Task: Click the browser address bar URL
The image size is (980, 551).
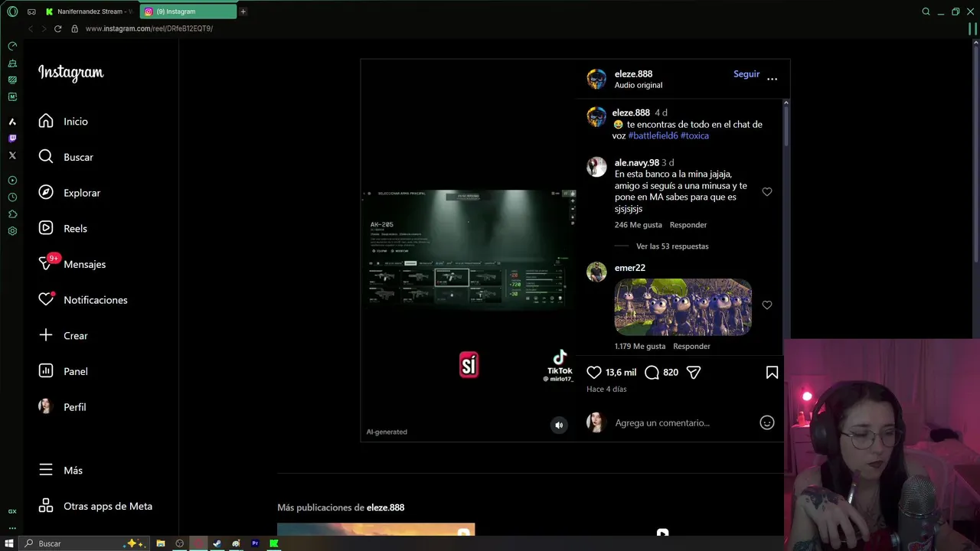Action: pos(149,28)
